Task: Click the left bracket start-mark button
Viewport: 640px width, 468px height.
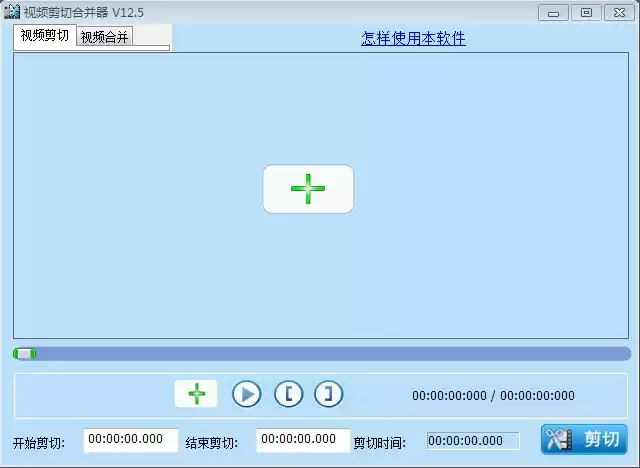Action: point(288,394)
